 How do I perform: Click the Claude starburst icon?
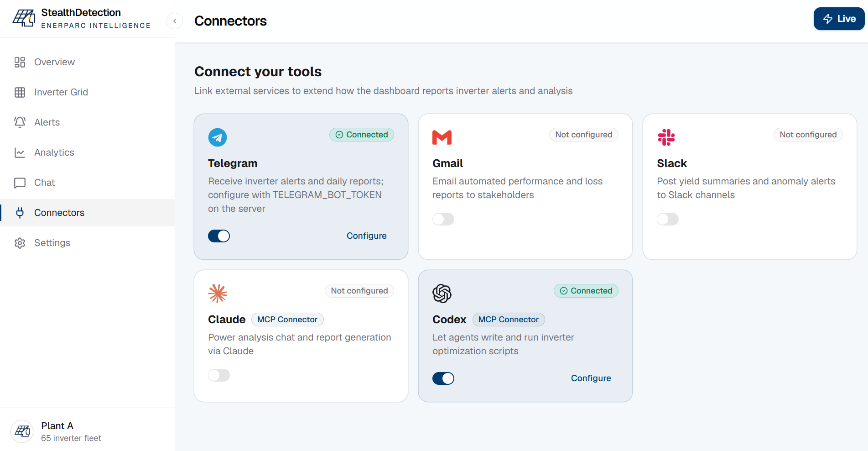(218, 294)
